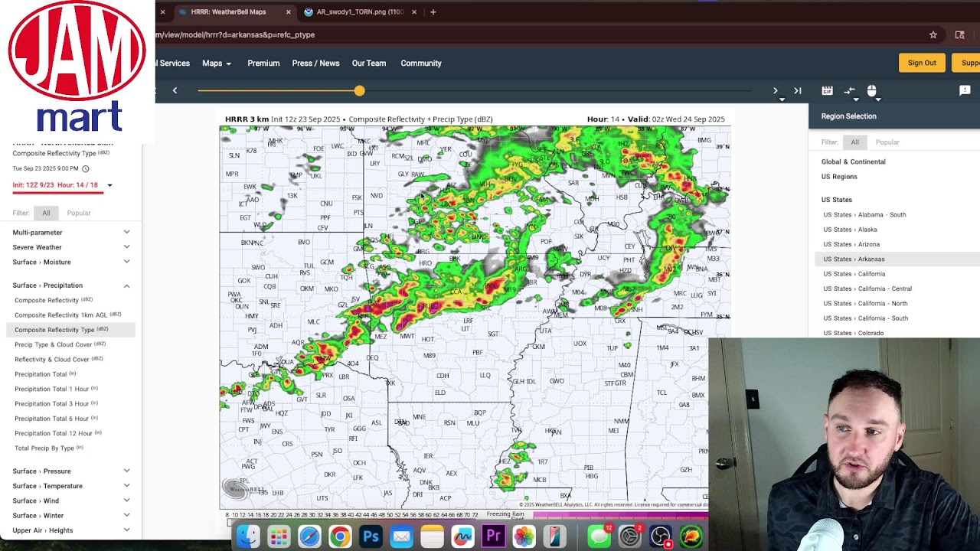The image size is (980, 551).
Task: Open the Init 12Z 9/23 Hour dropdown
Action: coord(63,185)
